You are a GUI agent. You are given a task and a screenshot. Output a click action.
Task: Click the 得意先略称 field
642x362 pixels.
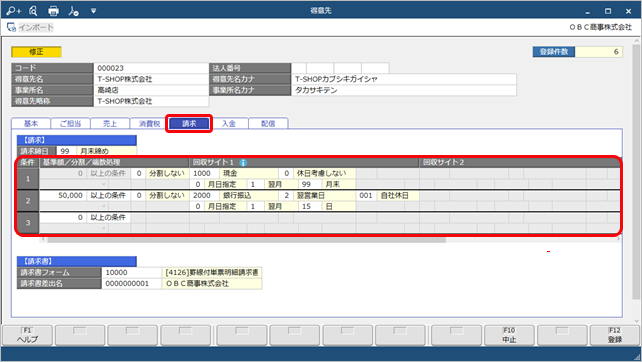pyautogui.click(x=151, y=101)
